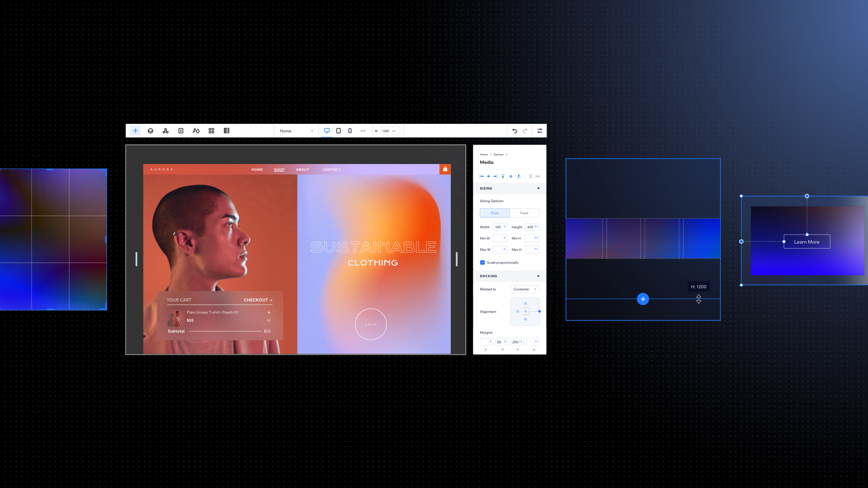
Task: Click the Redo icon
Action: click(x=525, y=131)
